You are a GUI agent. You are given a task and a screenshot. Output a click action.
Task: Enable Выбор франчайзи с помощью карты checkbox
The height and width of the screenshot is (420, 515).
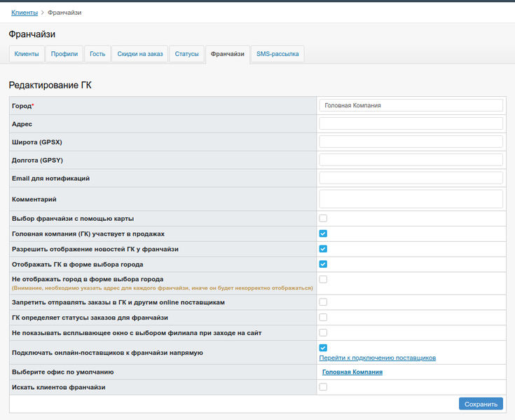point(323,219)
